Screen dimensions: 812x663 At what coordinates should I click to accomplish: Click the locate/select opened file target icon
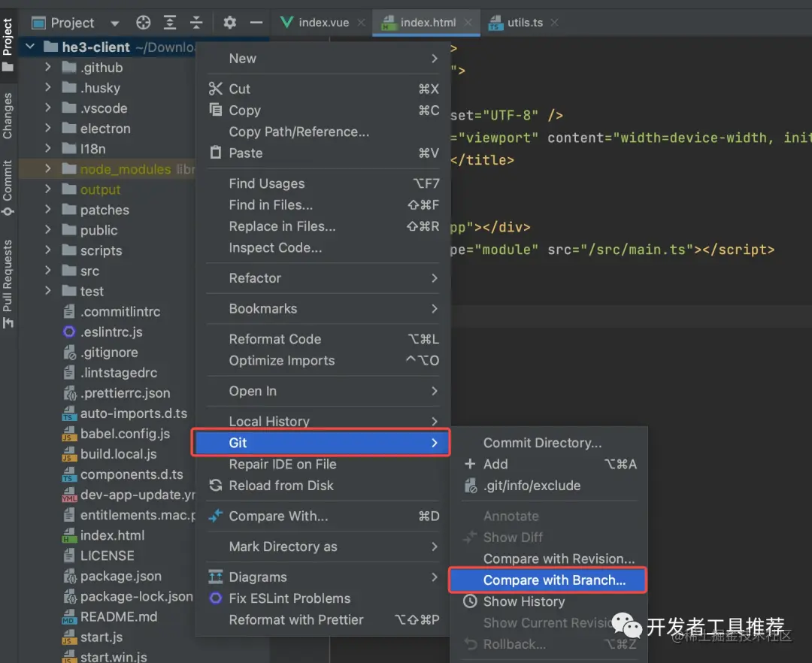click(x=144, y=23)
